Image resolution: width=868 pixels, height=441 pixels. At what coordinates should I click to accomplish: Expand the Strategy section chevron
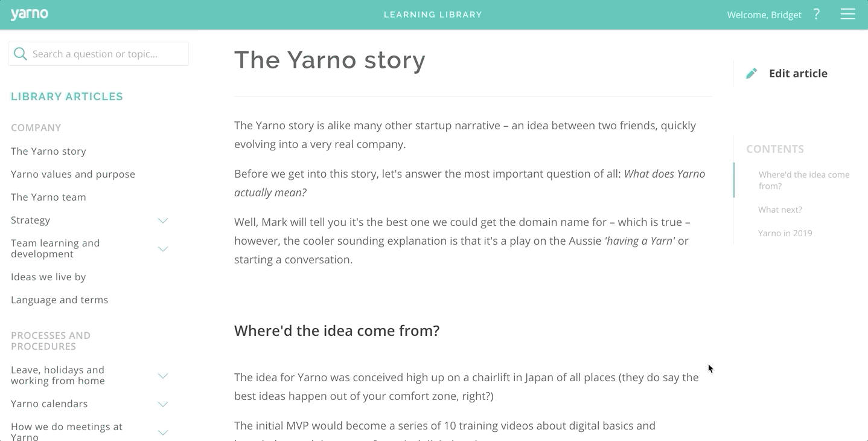point(163,220)
